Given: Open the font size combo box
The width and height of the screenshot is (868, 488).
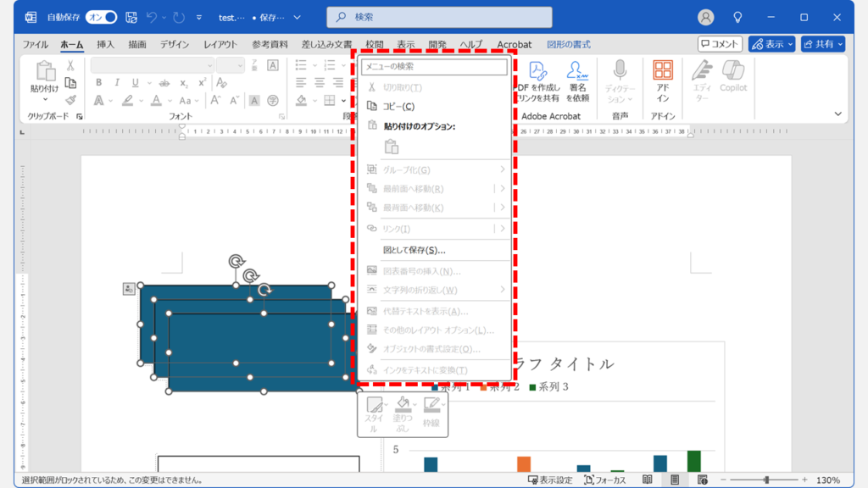Looking at the screenshot, I should coord(231,65).
